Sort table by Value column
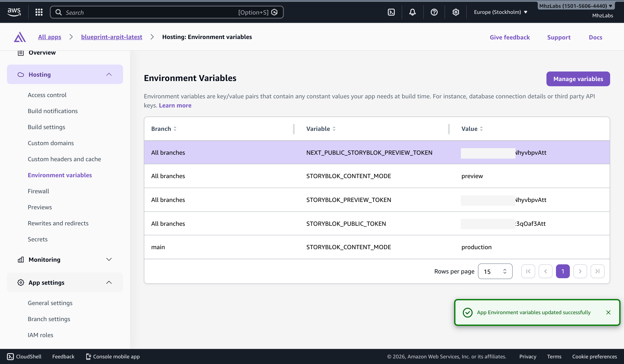Viewport: 624px width, 364px height. coord(481,129)
